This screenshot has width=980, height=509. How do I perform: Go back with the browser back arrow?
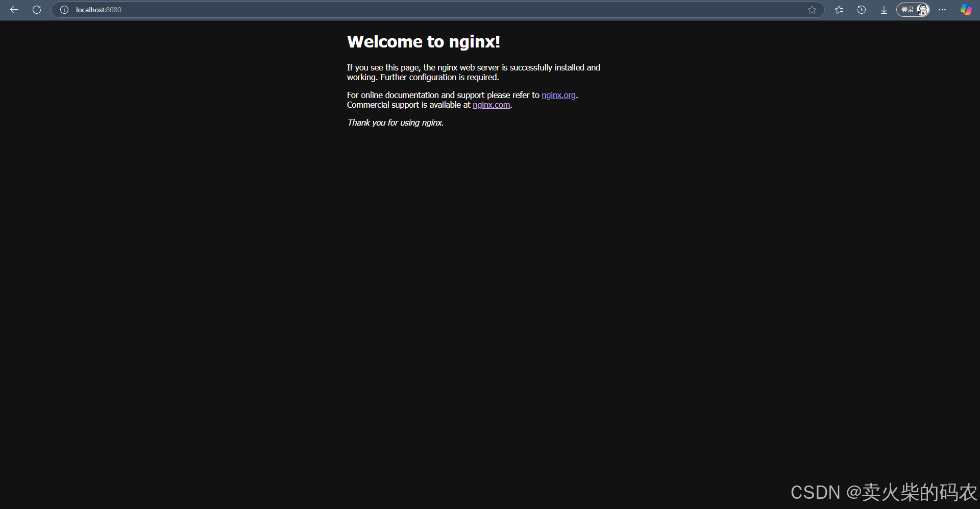pyautogui.click(x=14, y=10)
